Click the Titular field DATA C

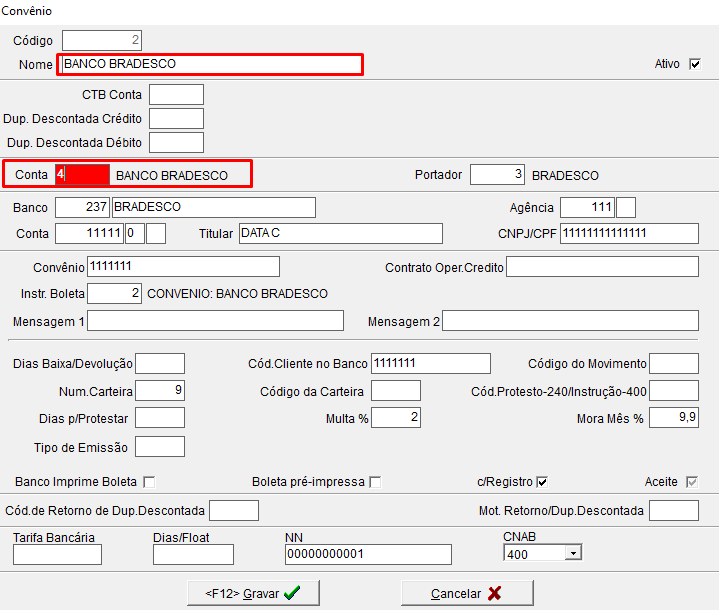point(341,233)
